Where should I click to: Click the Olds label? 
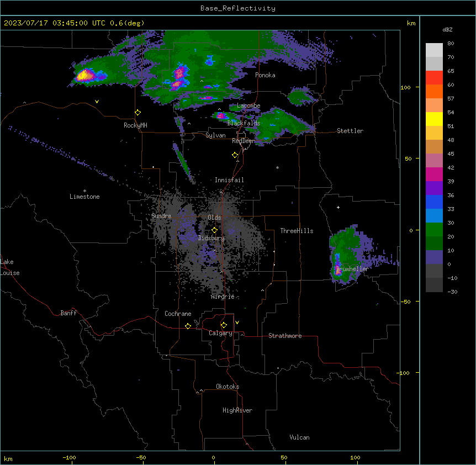tap(214, 218)
